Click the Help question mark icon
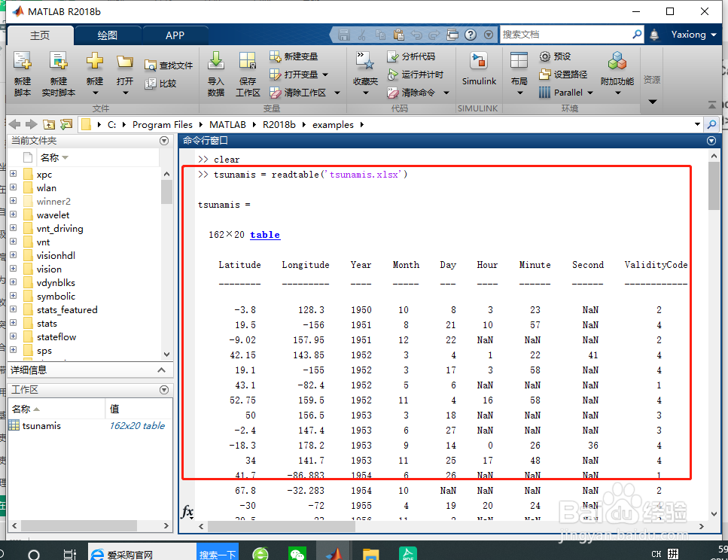This screenshot has height=560, width=728. [471, 35]
